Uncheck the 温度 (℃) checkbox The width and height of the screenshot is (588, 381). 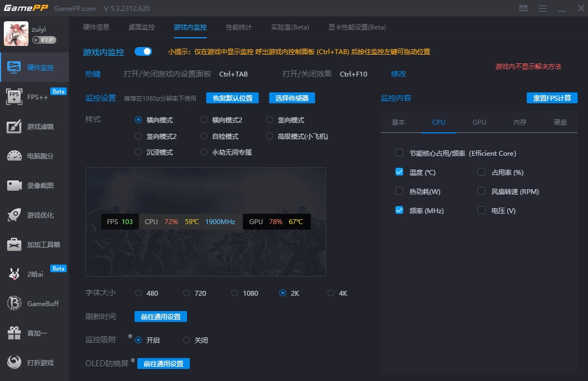399,172
